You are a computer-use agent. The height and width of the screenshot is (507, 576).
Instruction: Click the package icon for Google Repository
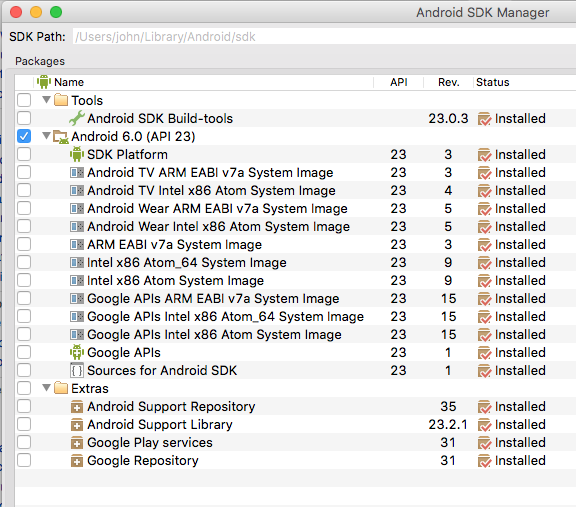click(77, 460)
